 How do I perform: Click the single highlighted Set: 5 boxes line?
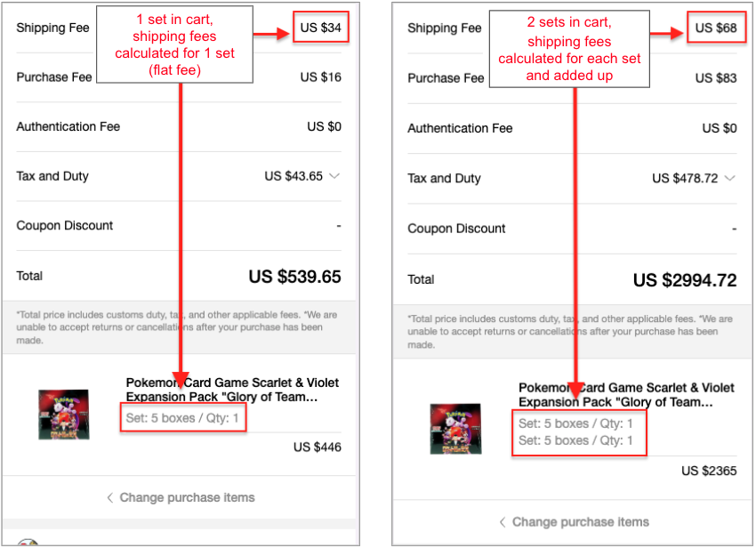[182, 418]
